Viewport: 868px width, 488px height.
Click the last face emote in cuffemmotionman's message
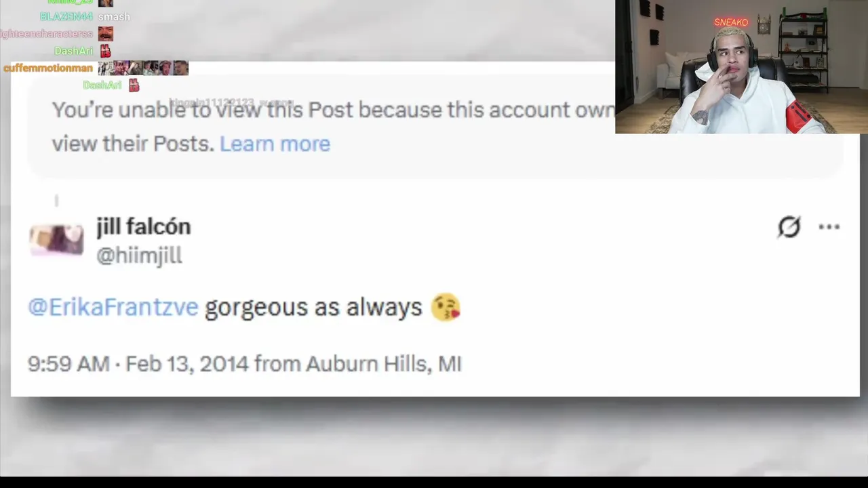pyautogui.click(x=180, y=68)
